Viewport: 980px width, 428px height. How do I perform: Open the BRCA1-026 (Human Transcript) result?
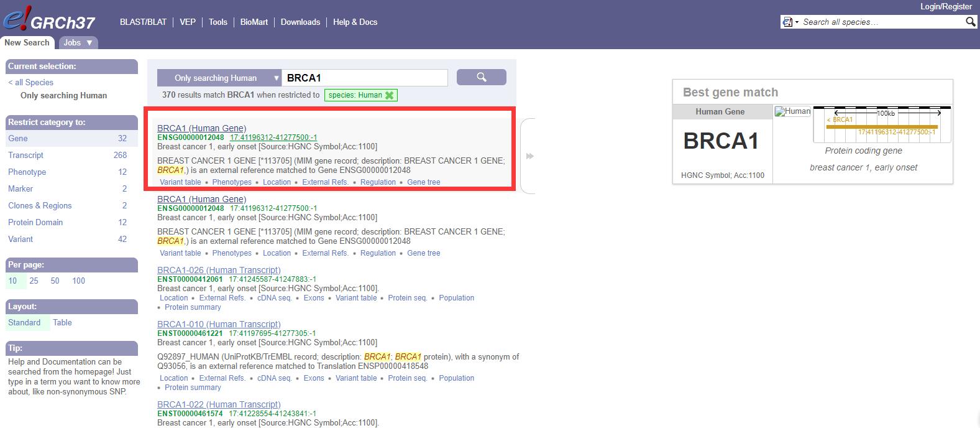219,270
